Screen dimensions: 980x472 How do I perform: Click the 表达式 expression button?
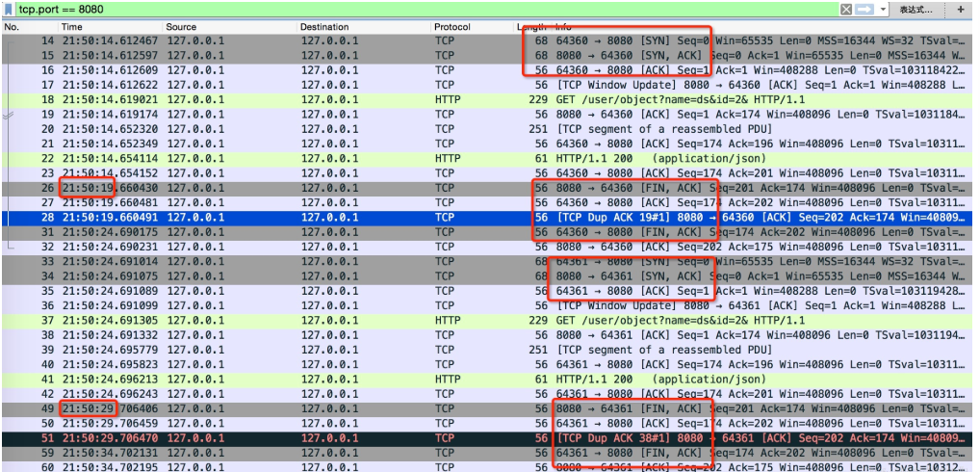click(x=915, y=9)
